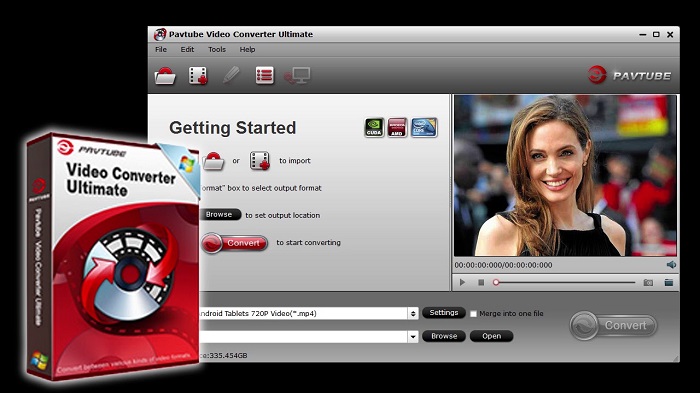
Task: Click the video preview thumbnail
Action: [565, 176]
